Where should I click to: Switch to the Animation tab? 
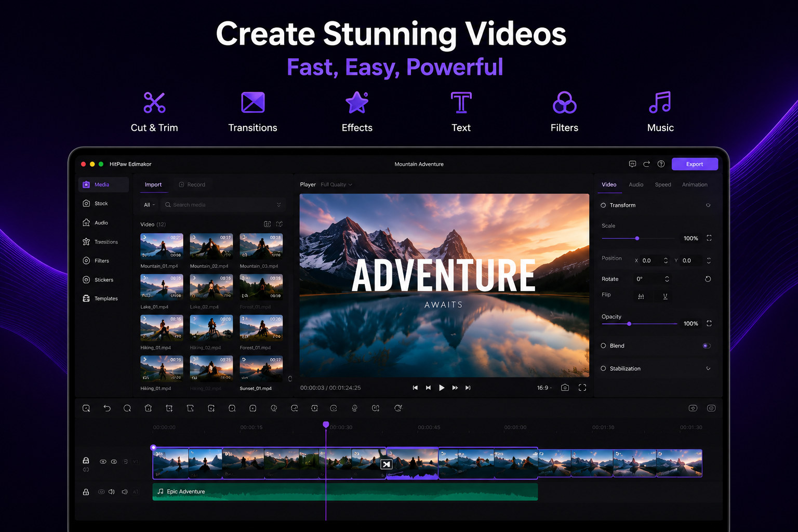coord(695,185)
